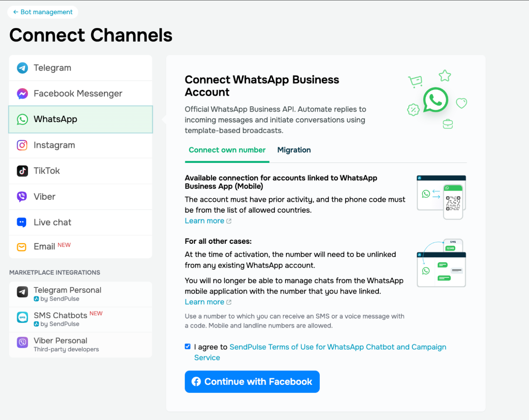The image size is (529, 420).
Task: Click the NEW badge next to SMS Chatbots
Action: point(96,313)
